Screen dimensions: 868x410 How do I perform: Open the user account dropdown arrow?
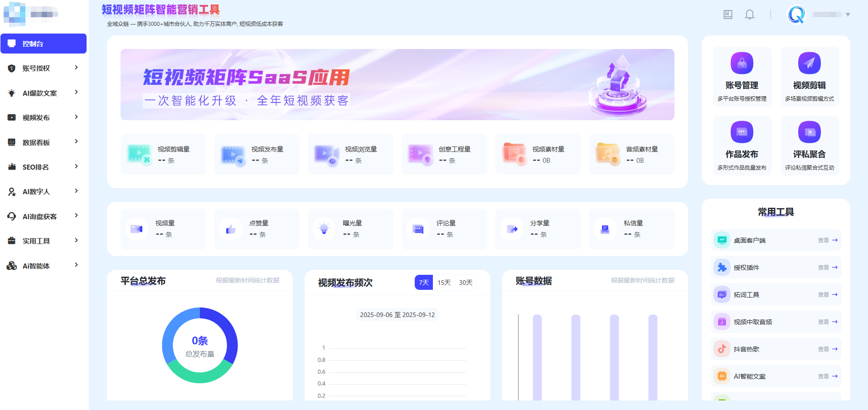(848, 15)
